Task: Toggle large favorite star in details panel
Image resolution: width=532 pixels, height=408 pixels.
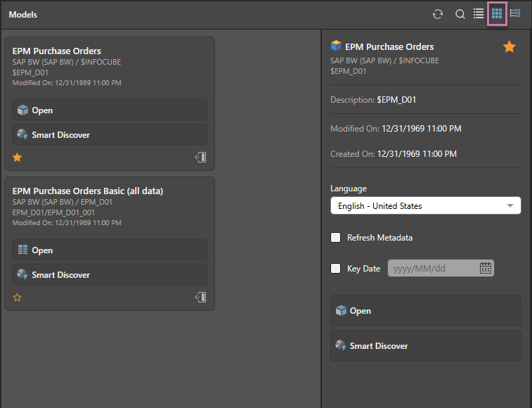Action: tap(510, 47)
